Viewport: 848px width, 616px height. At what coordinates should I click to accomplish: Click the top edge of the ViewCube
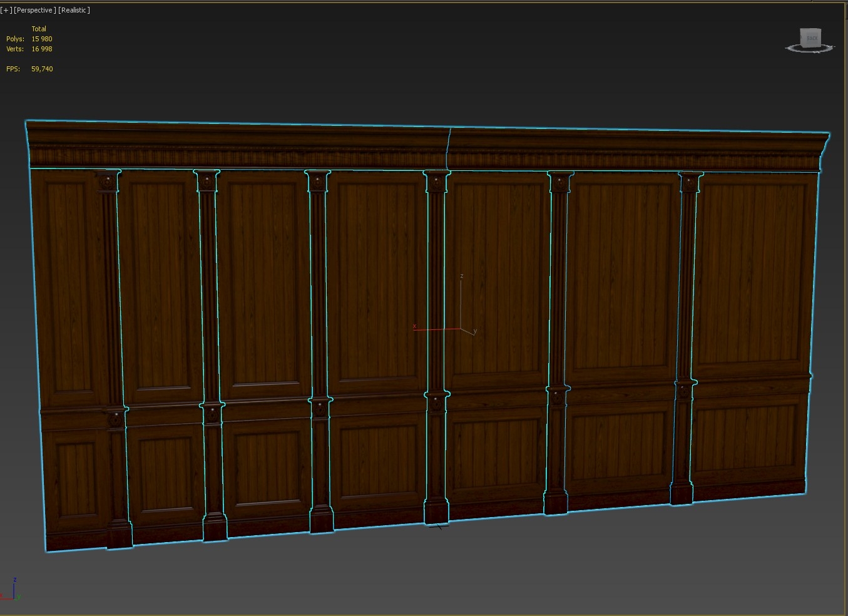810,29
